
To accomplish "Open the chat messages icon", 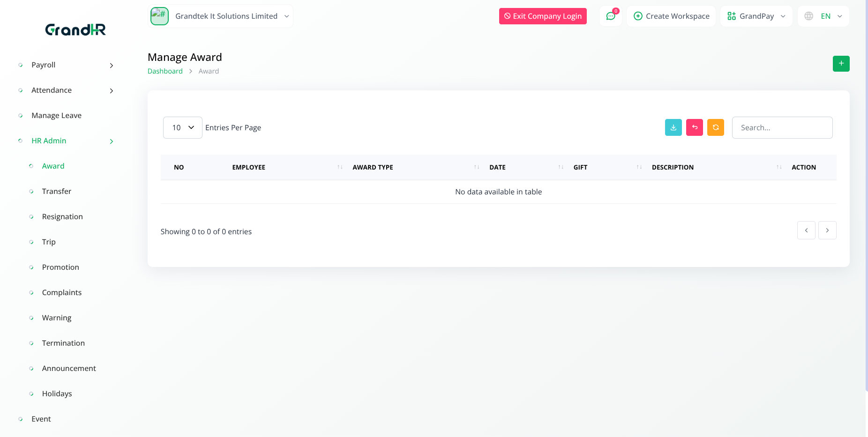I will click(611, 16).
